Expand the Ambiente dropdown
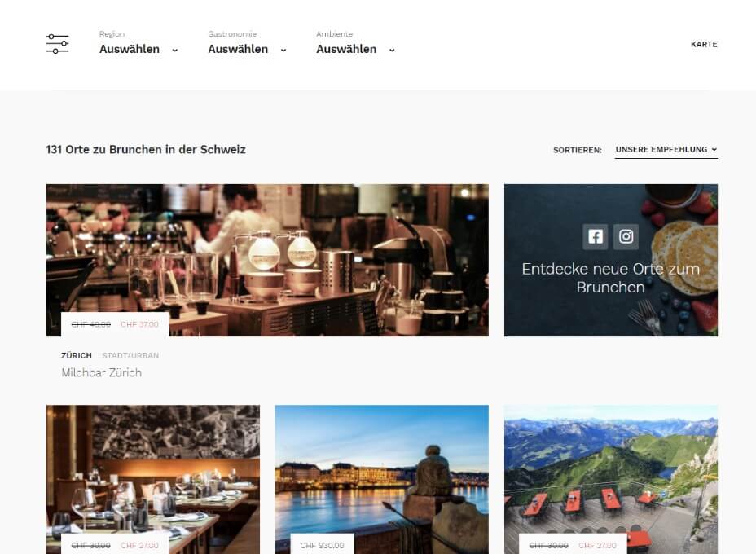This screenshot has width=756, height=554. (356, 42)
